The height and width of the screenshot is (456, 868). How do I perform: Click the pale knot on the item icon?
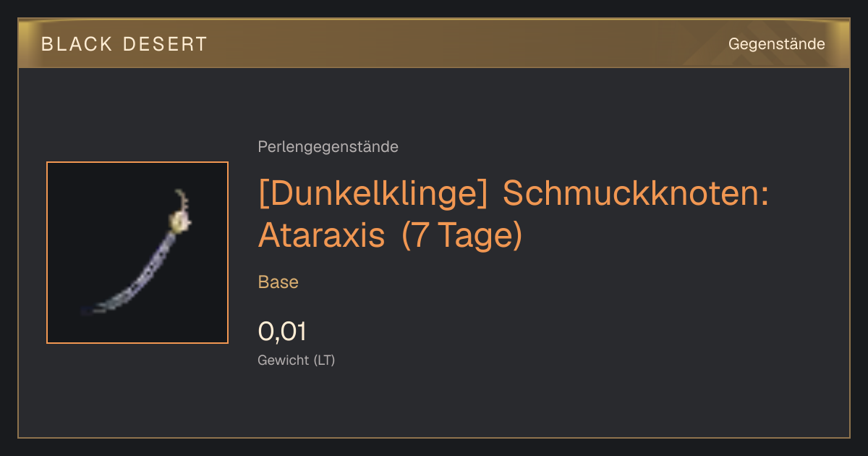[x=180, y=224]
